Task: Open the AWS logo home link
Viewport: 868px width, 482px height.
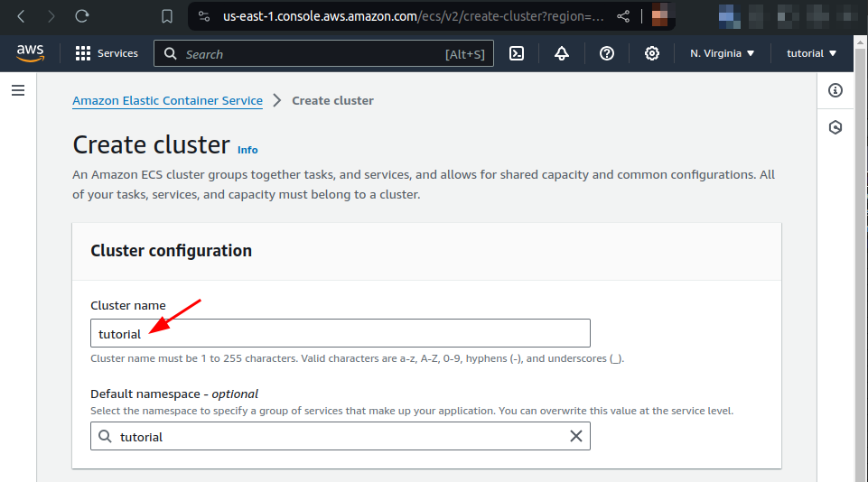Action: (30, 53)
